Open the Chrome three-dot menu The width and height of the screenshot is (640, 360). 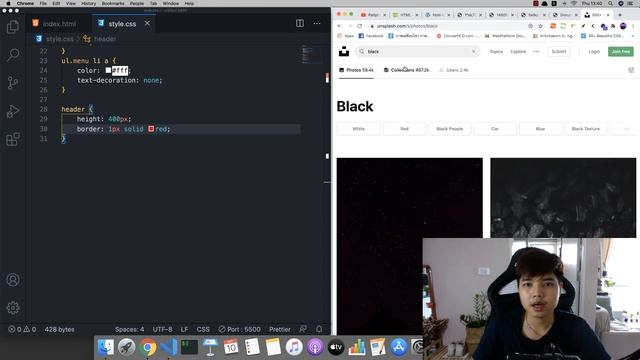[633, 26]
